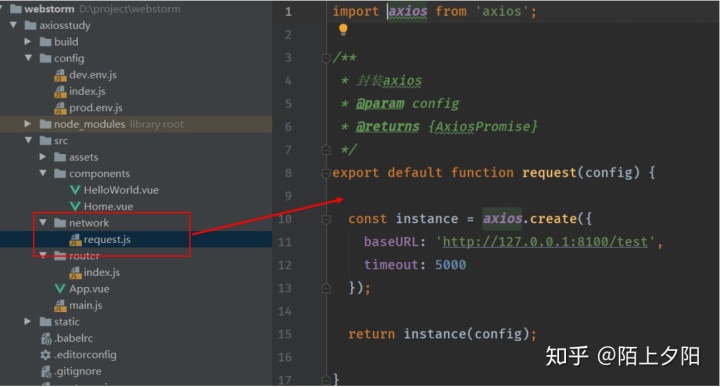Toggle the fold marker at line 8 function
Viewport: 720px width, 387px height.
pyautogui.click(x=326, y=173)
